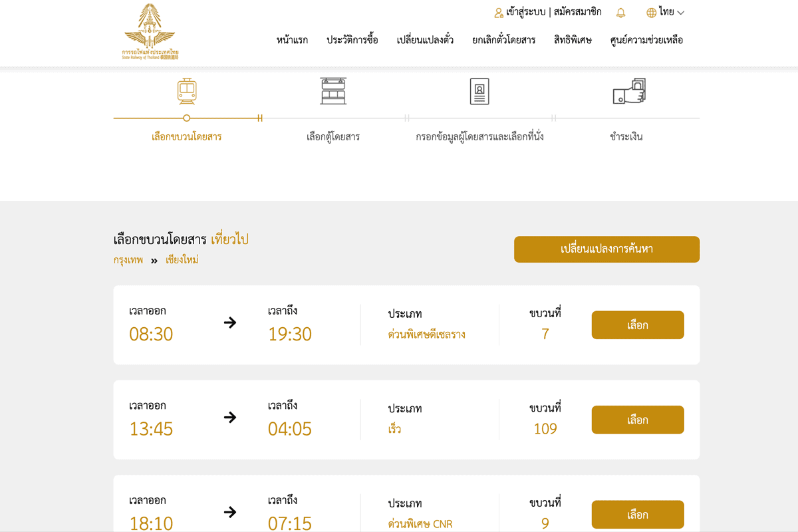Screen dimensions: 798x532
Task: Select train number 7 with เลือก button
Action: click(638, 325)
